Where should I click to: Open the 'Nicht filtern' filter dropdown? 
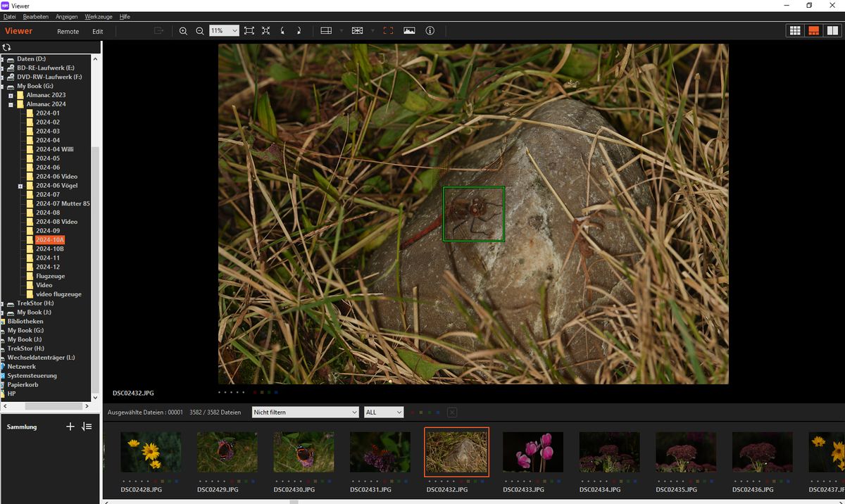[x=304, y=412]
